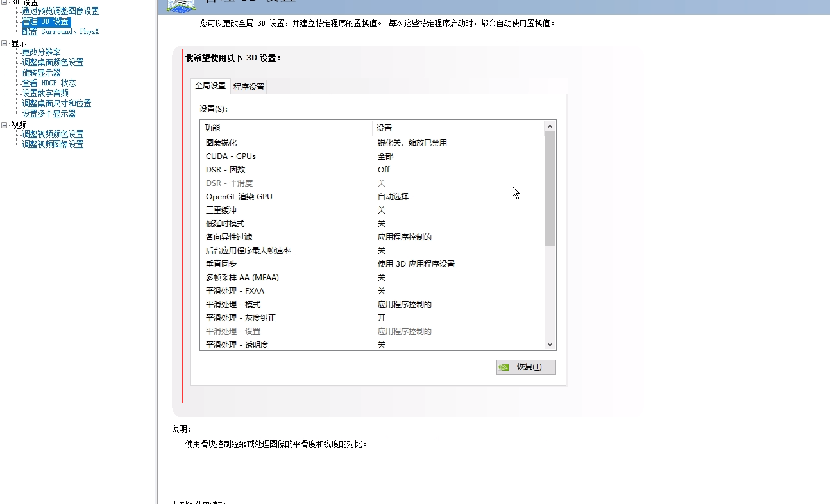Open 设置数字音频 page

(x=45, y=94)
